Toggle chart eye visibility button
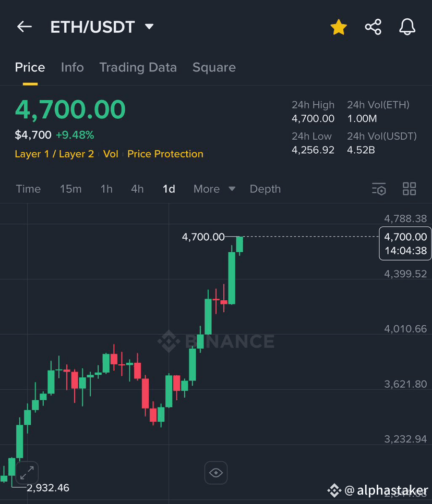Image resolution: width=432 pixels, height=504 pixels. (216, 473)
